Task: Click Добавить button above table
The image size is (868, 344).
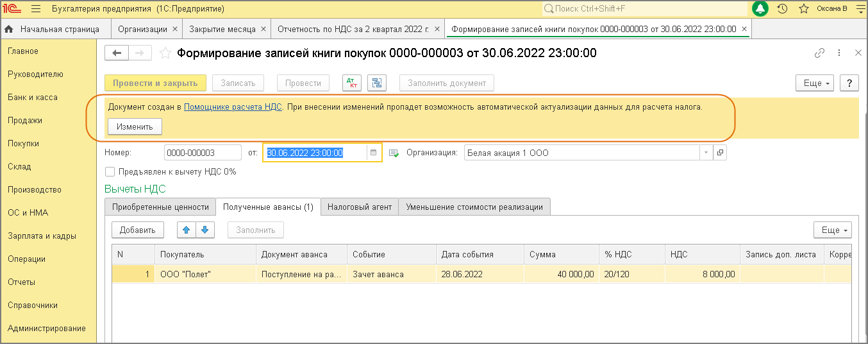Action: pyautogui.click(x=138, y=230)
